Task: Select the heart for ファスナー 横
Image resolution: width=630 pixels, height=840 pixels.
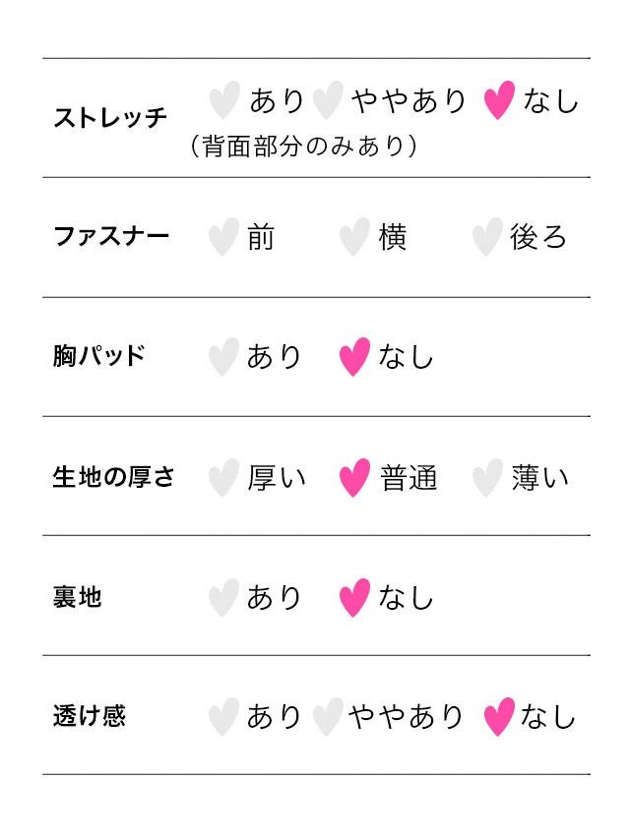Action: tap(354, 237)
